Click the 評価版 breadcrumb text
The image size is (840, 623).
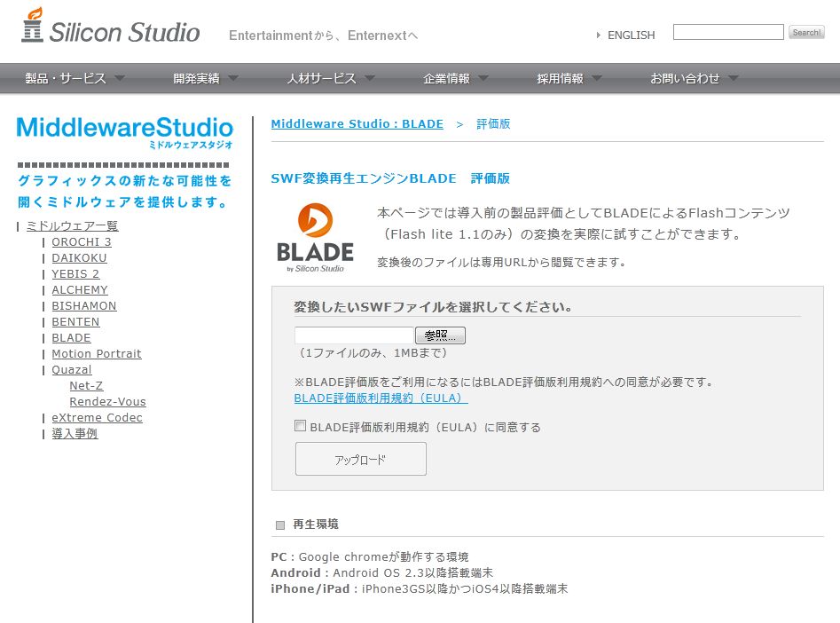point(493,124)
